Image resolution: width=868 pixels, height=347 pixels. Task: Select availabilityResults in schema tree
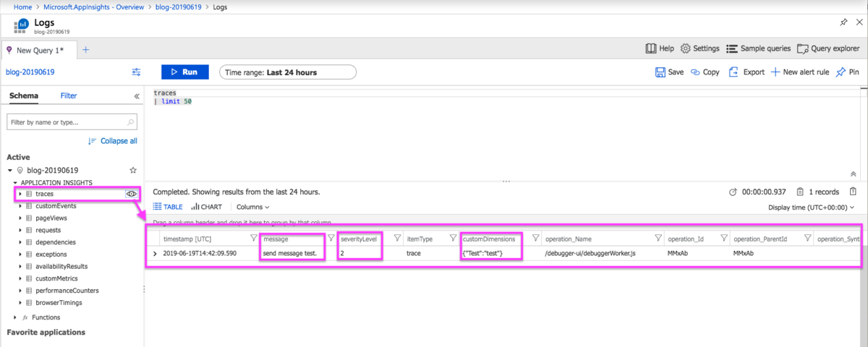(61, 266)
